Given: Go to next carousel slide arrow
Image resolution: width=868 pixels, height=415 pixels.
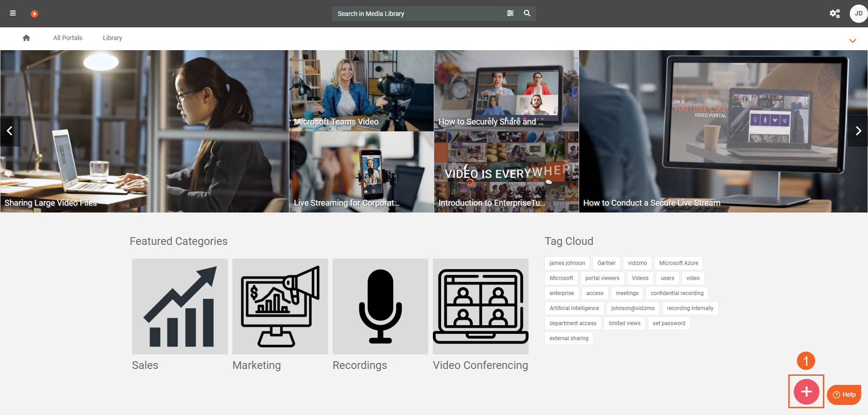Looking at the screenshot, I should coord(858,131).
